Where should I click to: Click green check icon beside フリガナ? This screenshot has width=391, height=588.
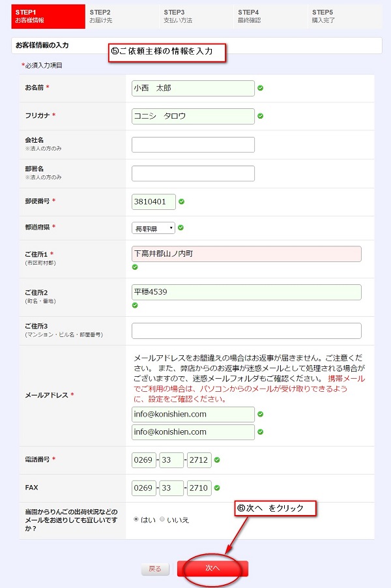261,116
